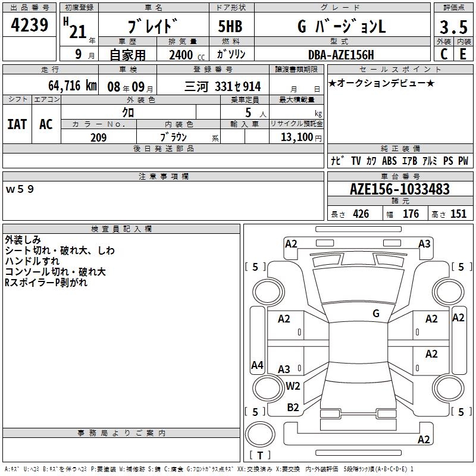The height and width of the screenshot is (476, 476).
Task: Click the アルミ alloy wheel entry
Action: [430, 161]
